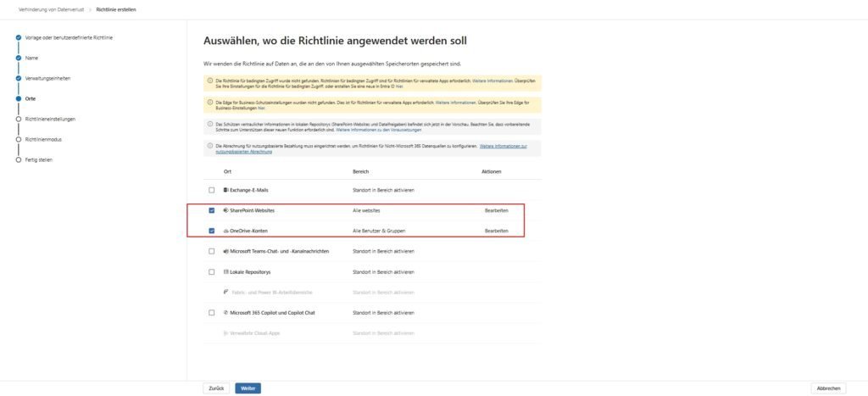Click the Lokale Repositorys icon
The image size is (868, 396).
pos(225,271)
